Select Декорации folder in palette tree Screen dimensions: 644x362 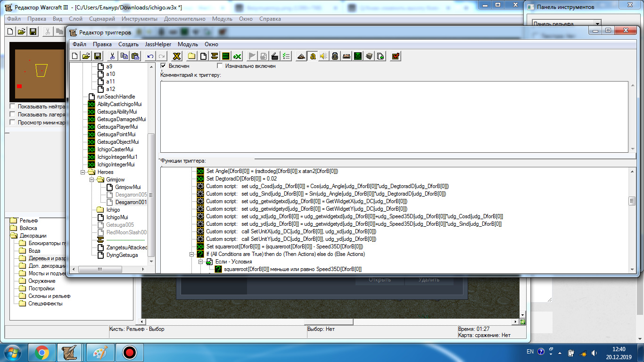pos(33,236)
